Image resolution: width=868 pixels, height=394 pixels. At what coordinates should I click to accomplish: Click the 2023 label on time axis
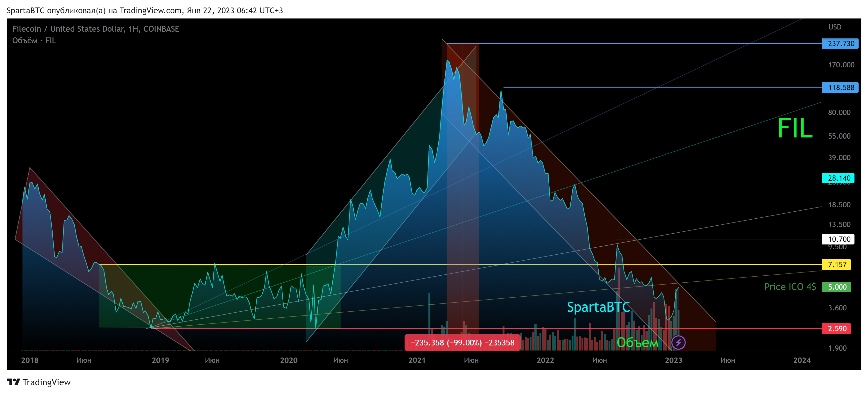674,360
